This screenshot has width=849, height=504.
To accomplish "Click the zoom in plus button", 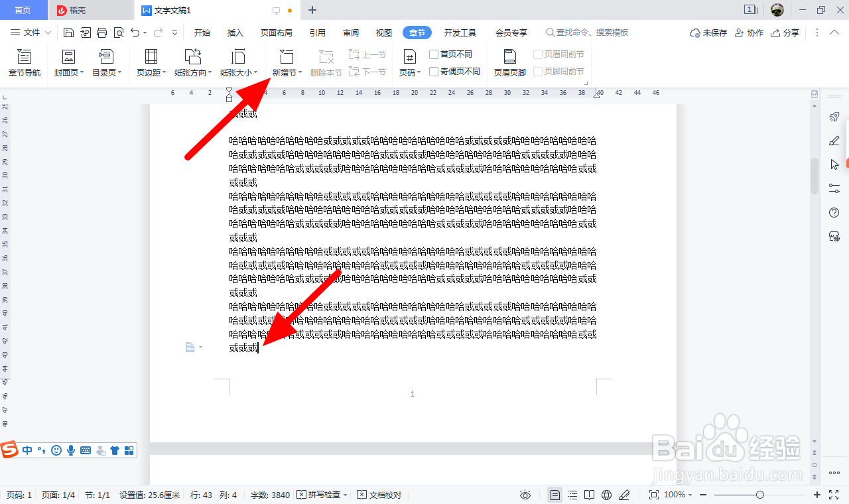I will tap(817, 495).
